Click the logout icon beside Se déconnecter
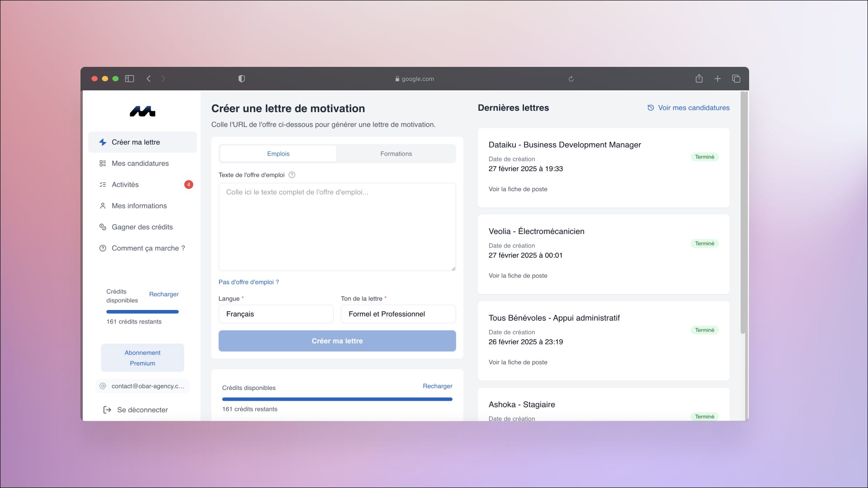868x488 pixels. pyautogui.click(x=107, y=410)
